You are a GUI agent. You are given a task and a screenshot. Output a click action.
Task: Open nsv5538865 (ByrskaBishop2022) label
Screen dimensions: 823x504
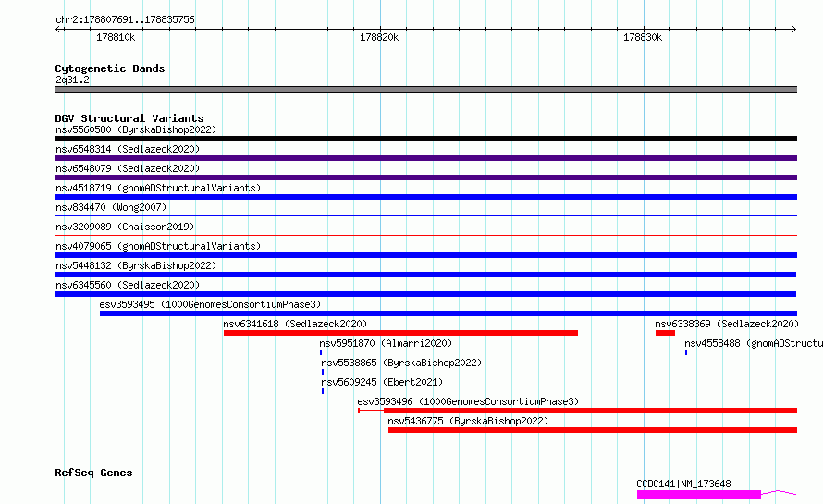pos(401,363)
